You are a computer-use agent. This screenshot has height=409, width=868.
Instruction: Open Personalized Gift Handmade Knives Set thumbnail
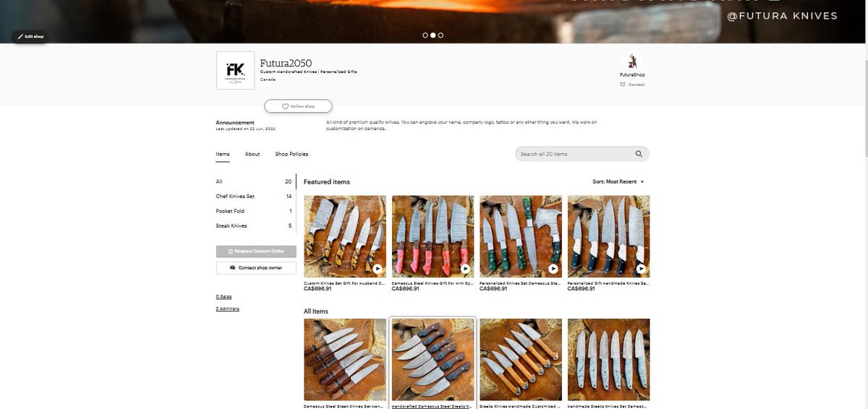[609, 236]
